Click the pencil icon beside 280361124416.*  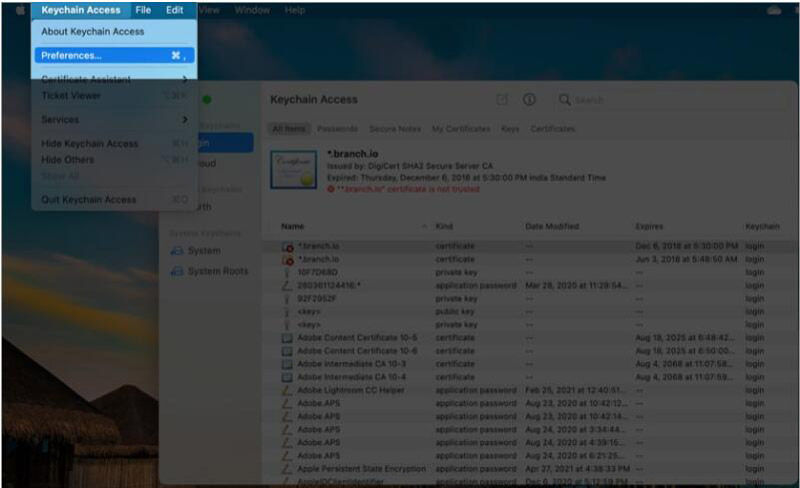pyautogui.click(x=287, y=285)
